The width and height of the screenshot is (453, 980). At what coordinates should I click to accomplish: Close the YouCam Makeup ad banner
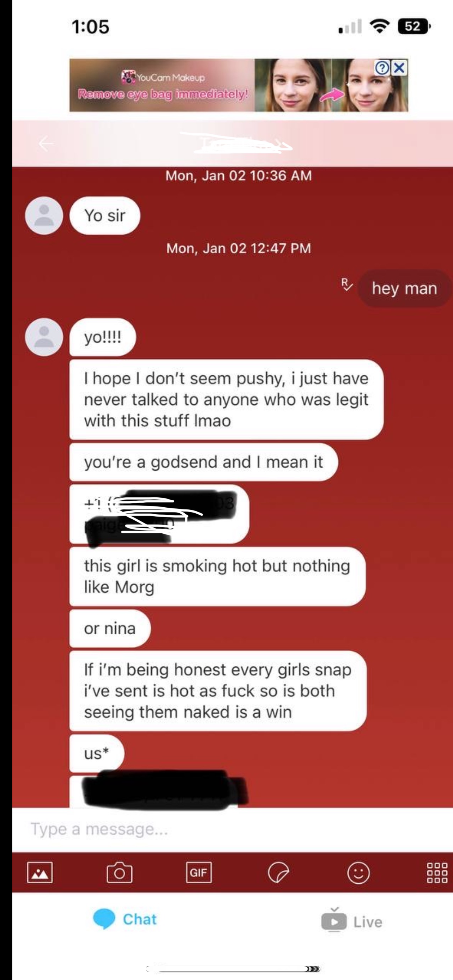coord(399,68)
